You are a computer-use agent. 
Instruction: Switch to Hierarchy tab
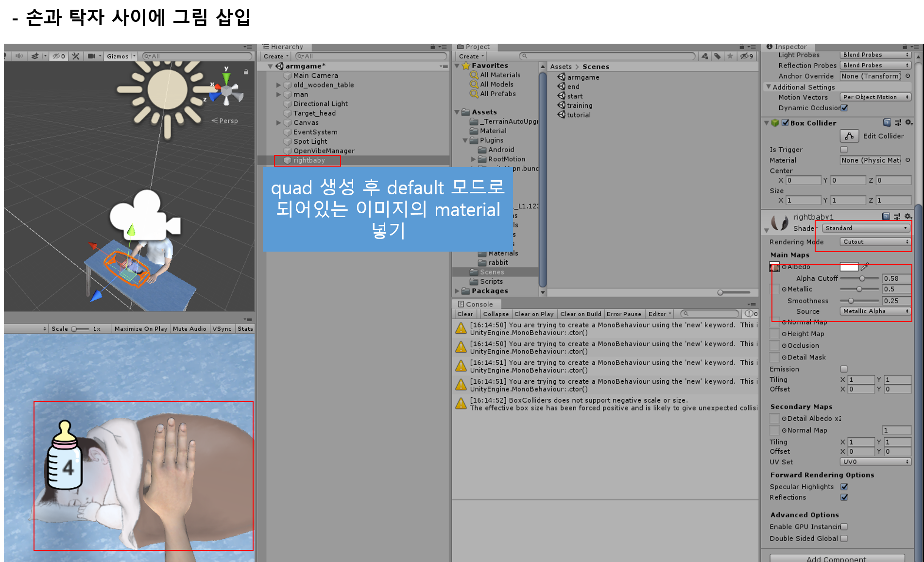[x=284, y=47]
